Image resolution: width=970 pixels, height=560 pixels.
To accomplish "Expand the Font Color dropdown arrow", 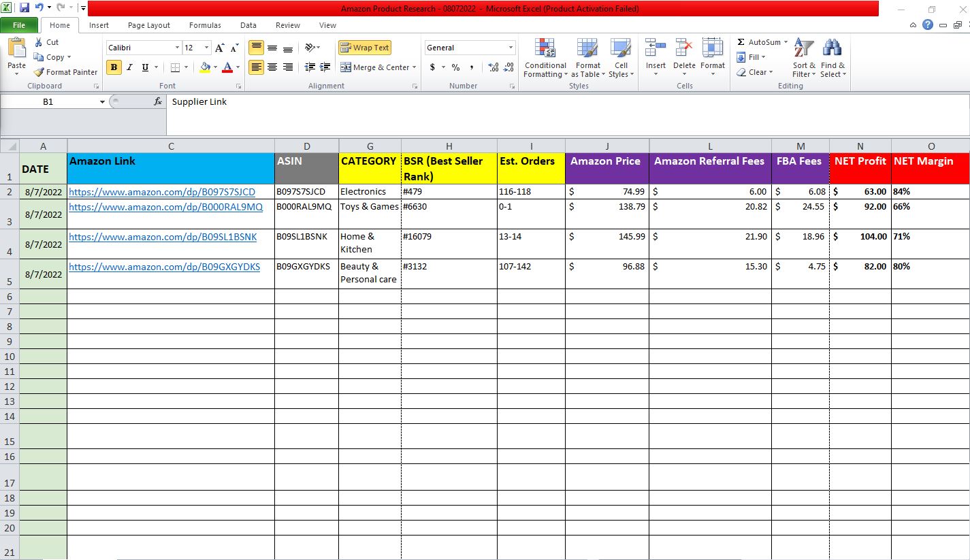I will coord(238,67).
